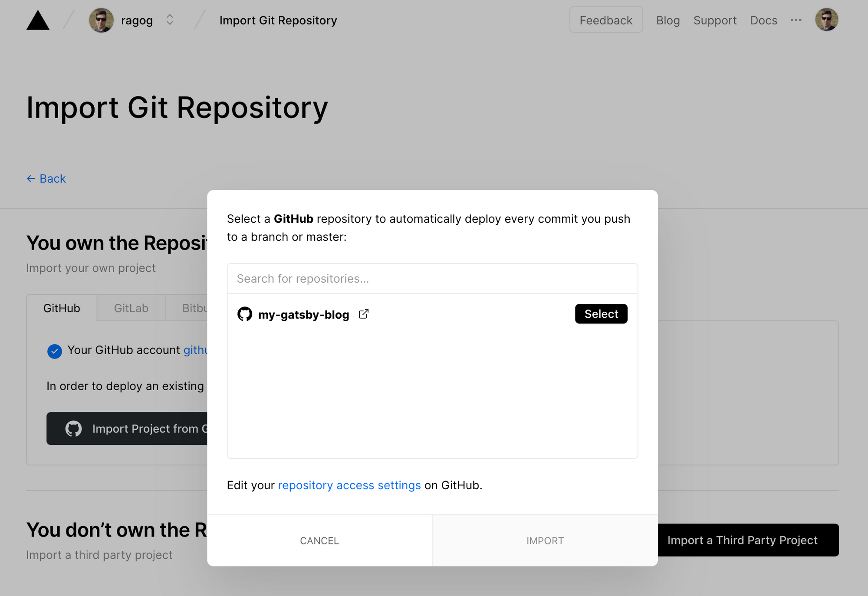
Task: Click the Vercel triangle logo
Action: [x=37, y=20]
